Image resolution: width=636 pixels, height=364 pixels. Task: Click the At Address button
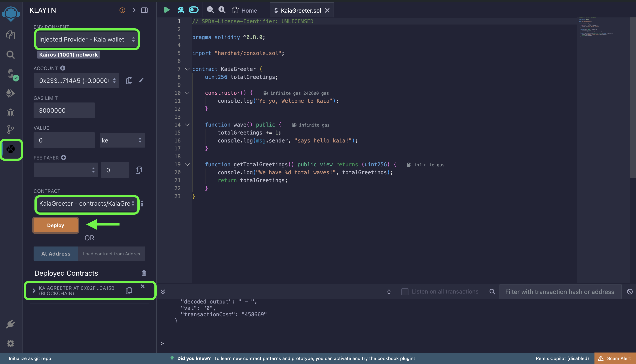coord(56,254)
